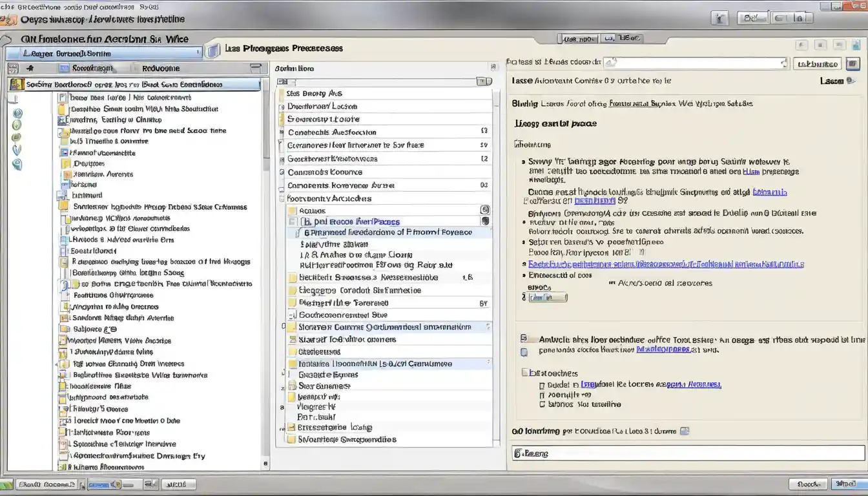Click the blue monitor icon in the tree toolbar

63,68
